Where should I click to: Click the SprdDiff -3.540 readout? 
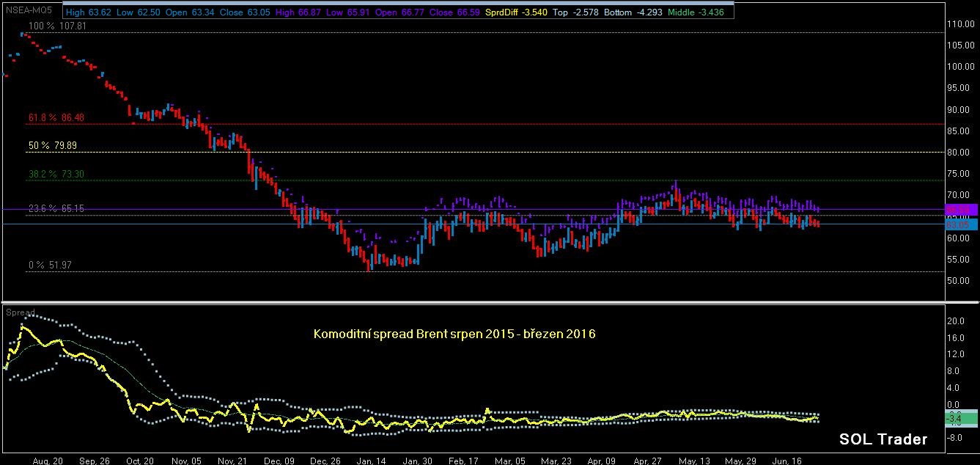516,12
